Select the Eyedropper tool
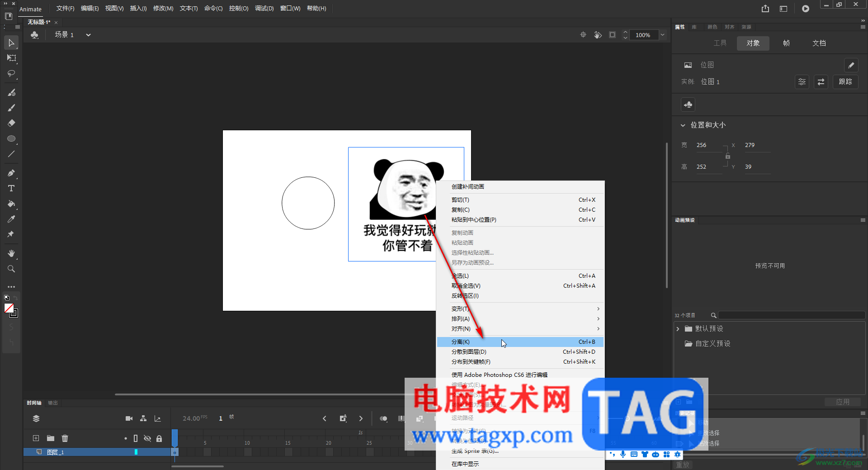 click(11, 219)
